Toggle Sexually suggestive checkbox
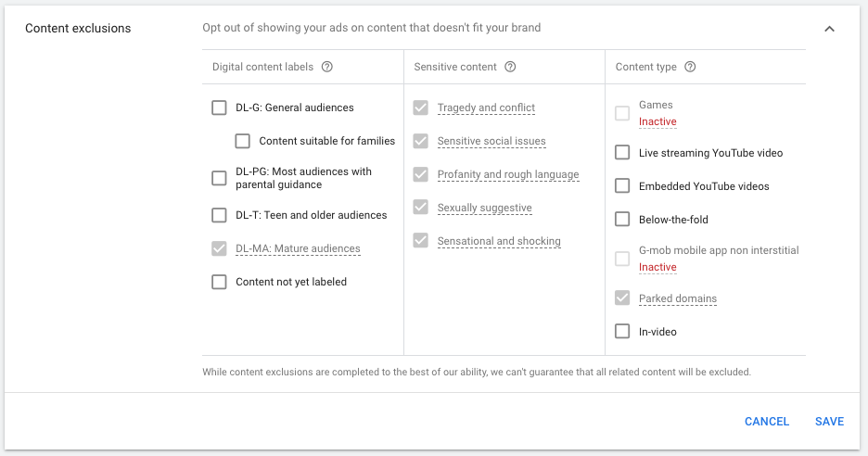This screenshot has width=868, height=456. pos(421,208)
